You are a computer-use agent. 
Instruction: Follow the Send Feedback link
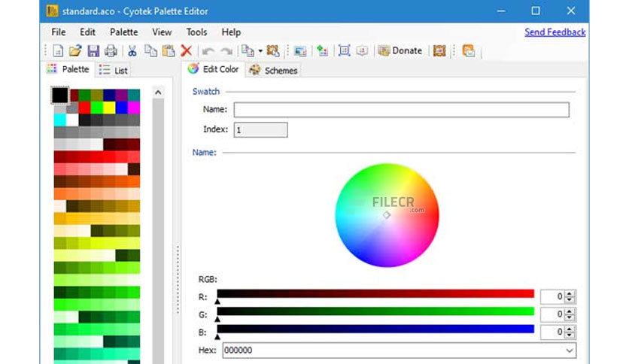555,32
